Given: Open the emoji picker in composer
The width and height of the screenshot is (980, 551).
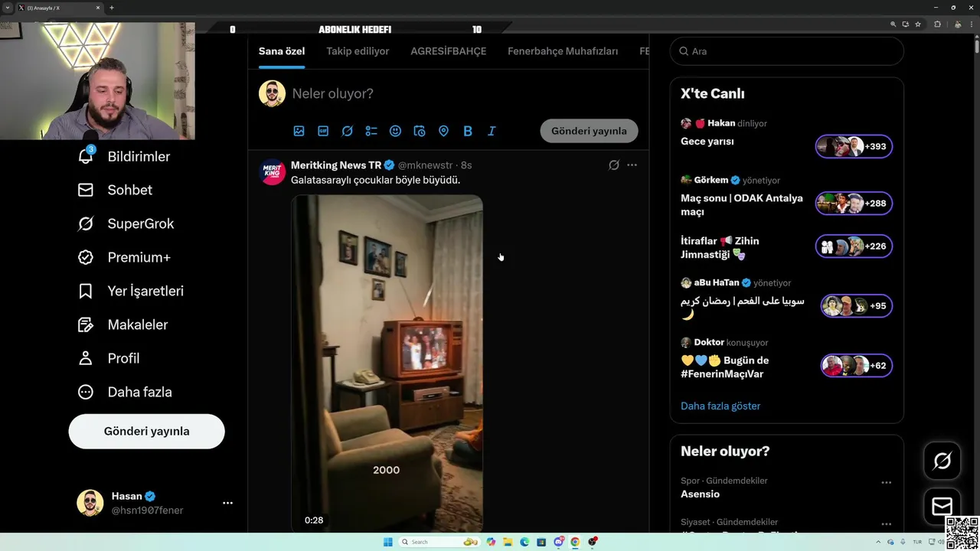Looking at the screenshot, I should (x=395, y=131).
